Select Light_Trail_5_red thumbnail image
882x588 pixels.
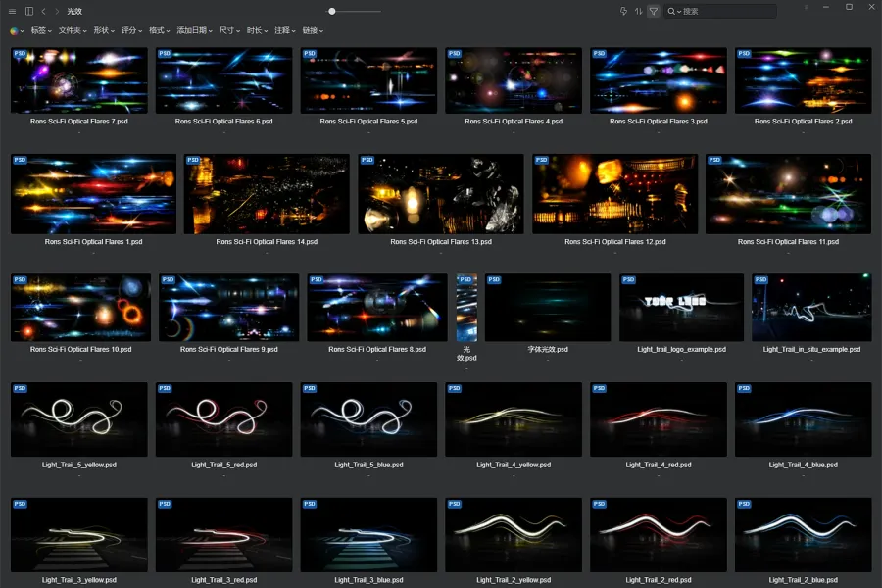pos(223,419)
